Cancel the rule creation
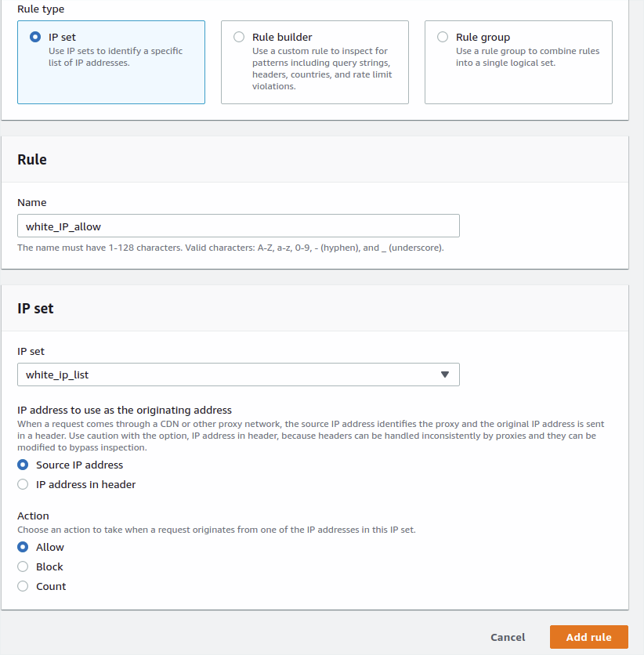 [x=508, y=637]
